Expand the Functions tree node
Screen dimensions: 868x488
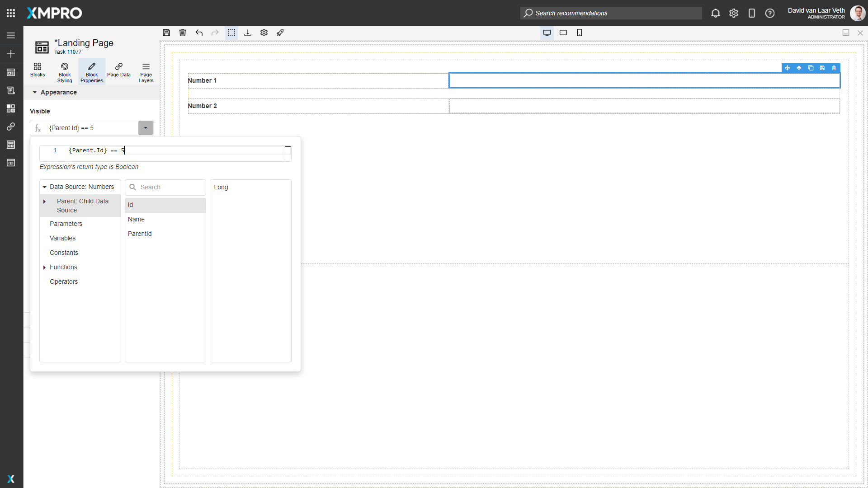[44, 267]
